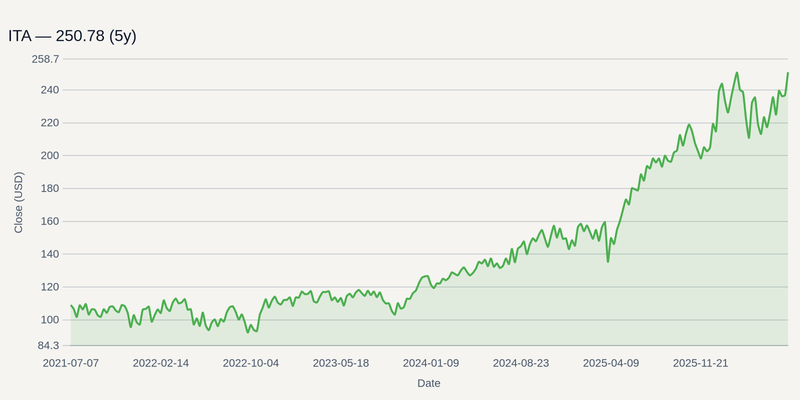The image size is (800, 400).
Task: Click the 'Close (USD)' axis title
Action: click(18, 203)
